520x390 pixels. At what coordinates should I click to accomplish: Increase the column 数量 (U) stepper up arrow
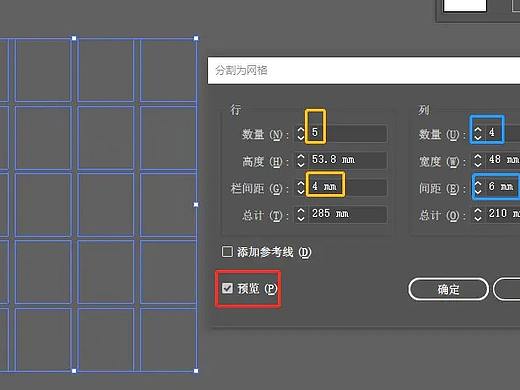pos(478,129)
